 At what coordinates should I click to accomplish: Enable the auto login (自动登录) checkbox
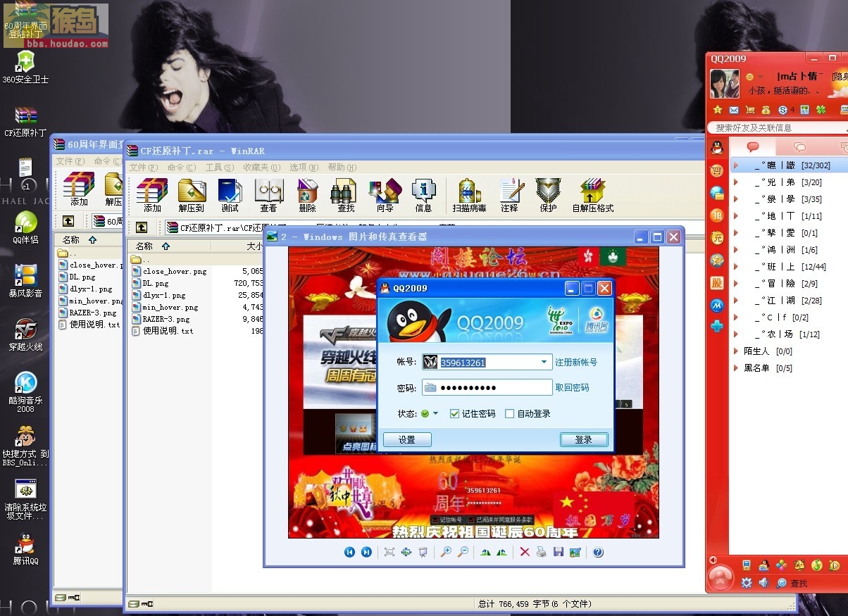[510, 414]
